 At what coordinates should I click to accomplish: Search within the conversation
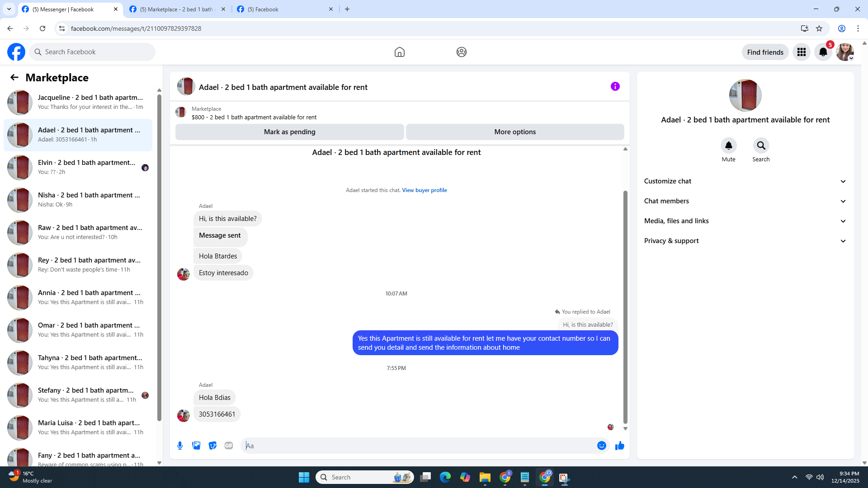tap(761, 145)
